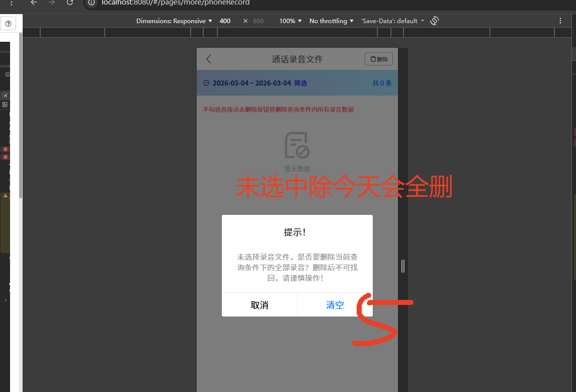Click the red warning text about 删除按钮

click(x=279, y=110)
